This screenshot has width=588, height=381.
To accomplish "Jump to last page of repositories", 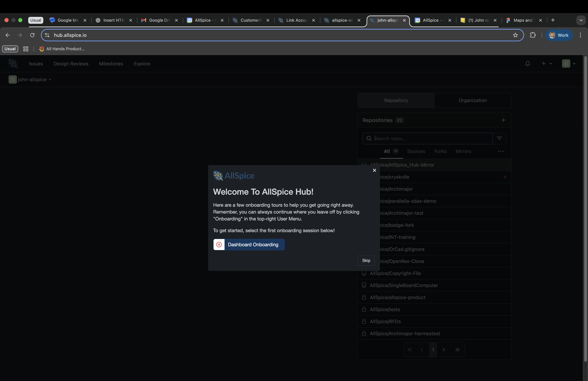I will click(x=457, y=350).
